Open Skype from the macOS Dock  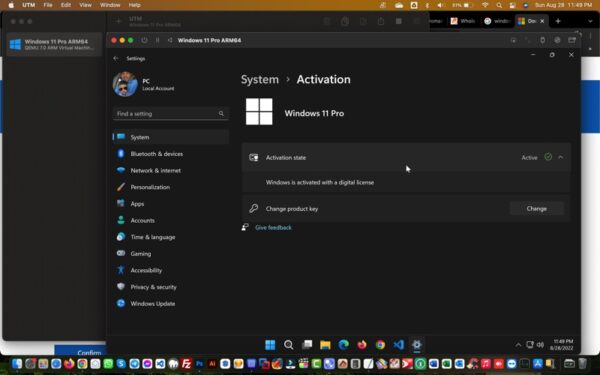tap(121, 364)
